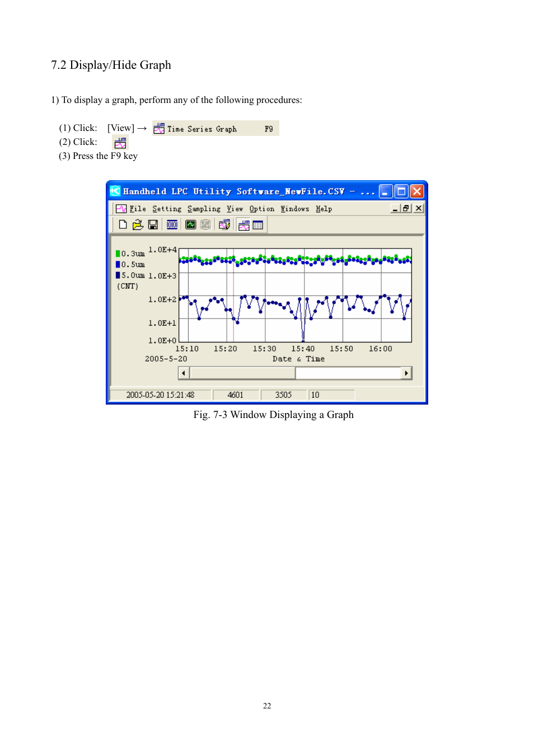Click the dark blue 5.0um legend swatch
Viewport: 534px width, 756px height.
118,275
